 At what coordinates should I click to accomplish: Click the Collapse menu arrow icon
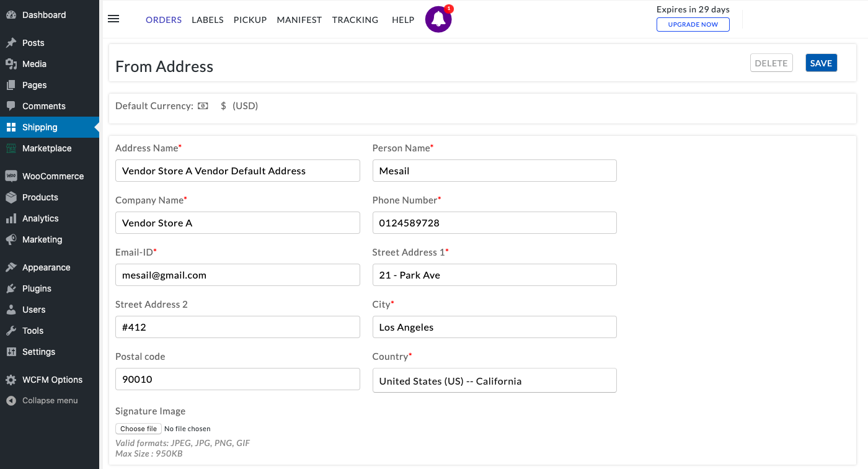[11, 401]
